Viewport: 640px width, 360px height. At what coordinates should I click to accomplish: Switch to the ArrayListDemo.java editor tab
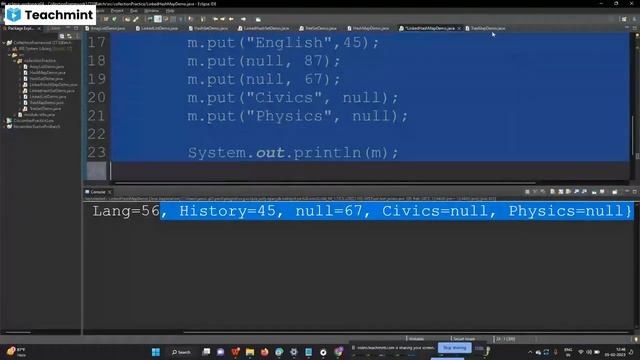(105, 28)
